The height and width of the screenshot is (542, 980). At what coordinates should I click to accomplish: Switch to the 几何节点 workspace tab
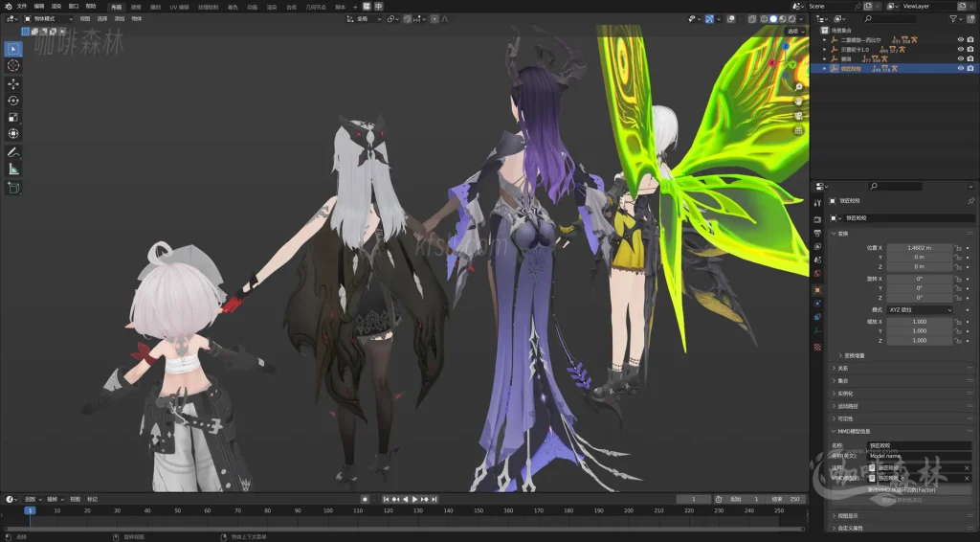(x=316, y=7)
